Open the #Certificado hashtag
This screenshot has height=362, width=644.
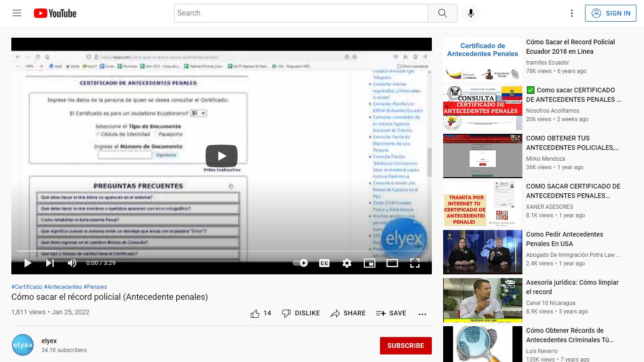coord(26,287)
